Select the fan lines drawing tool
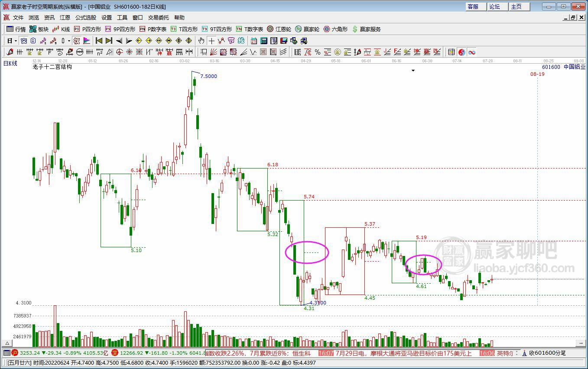This screenshot has height=369, width=588. tap(214, 52)
